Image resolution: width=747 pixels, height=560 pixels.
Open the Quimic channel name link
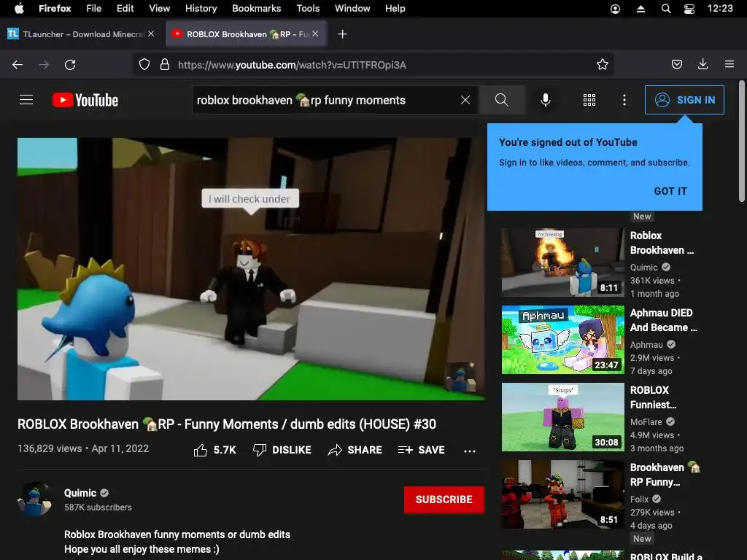click(x=80, y=493)
